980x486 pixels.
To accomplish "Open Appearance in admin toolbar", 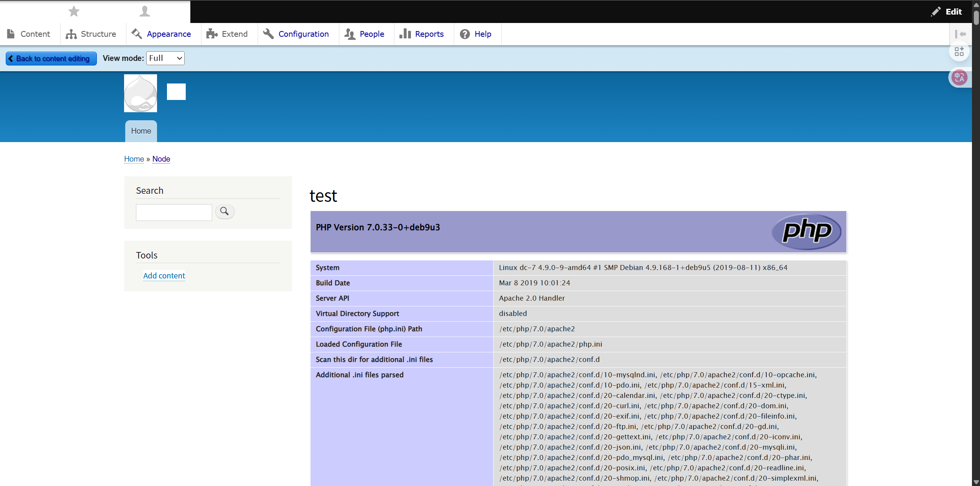I will 161,34.
